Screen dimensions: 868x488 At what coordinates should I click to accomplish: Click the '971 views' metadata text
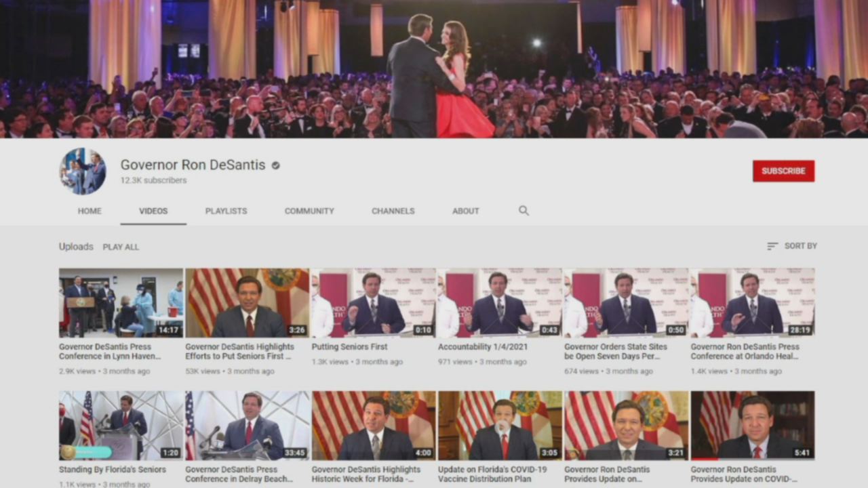(455, 362)
